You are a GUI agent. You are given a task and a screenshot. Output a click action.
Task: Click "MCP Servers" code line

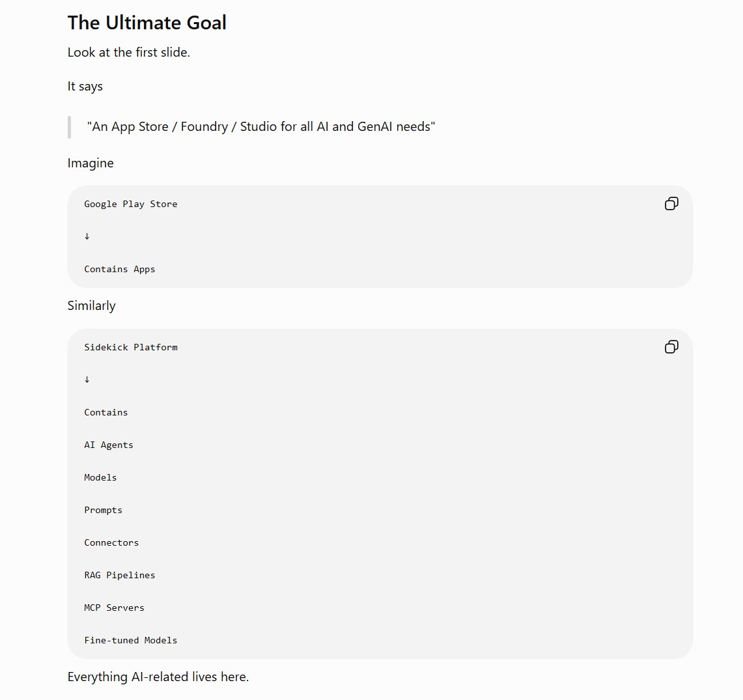click(x=114, y=608)
